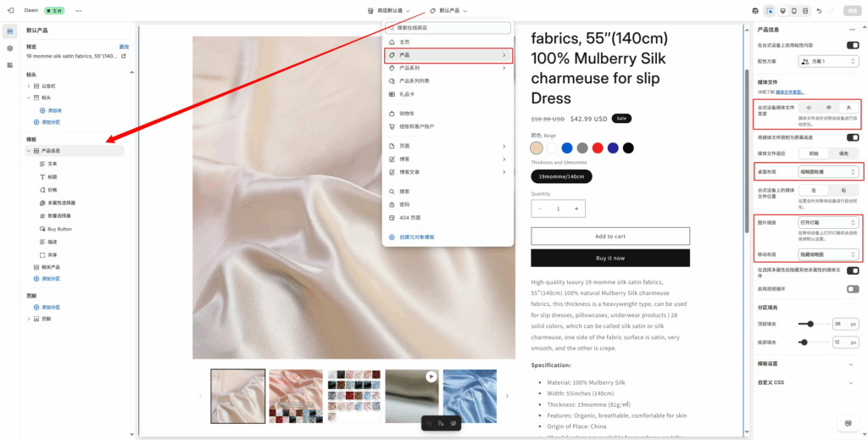
Task: Click the chat assistant icon at bottom-right
Action: click(x=847, y=423)
